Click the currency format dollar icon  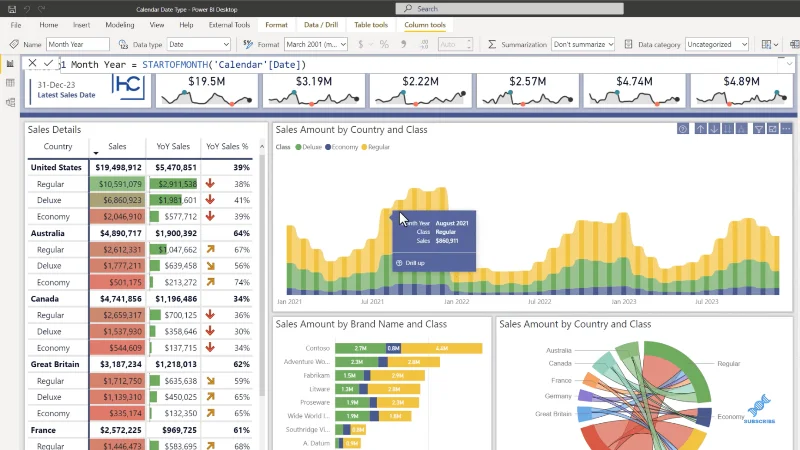coord(361,44)
